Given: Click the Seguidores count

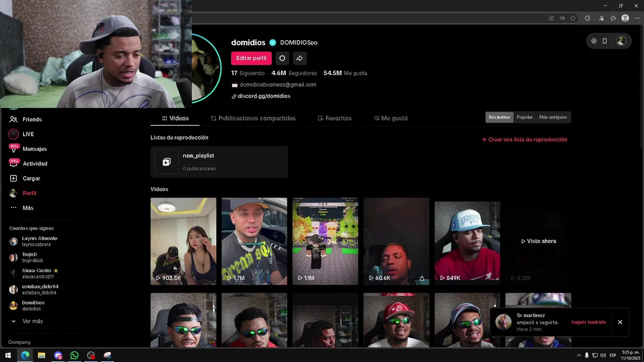Looking at the screenshot, I should tap(294, 73).
